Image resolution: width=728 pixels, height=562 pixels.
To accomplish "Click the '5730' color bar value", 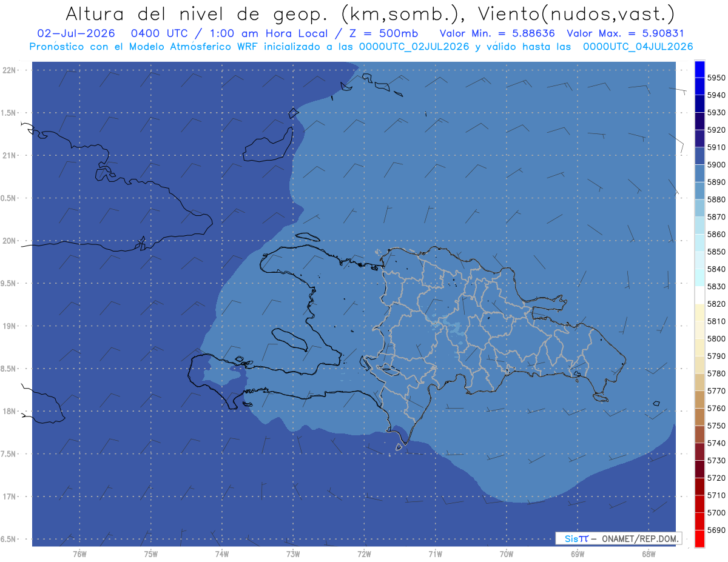I will [716, 460].
